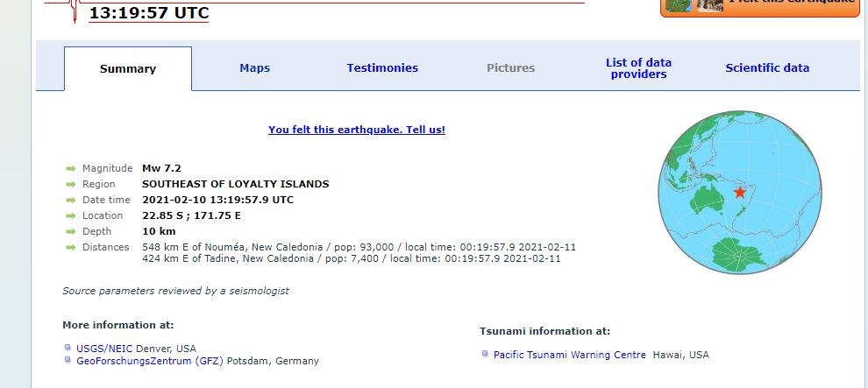Click the green arrow beside Distances

click(70, 247)
